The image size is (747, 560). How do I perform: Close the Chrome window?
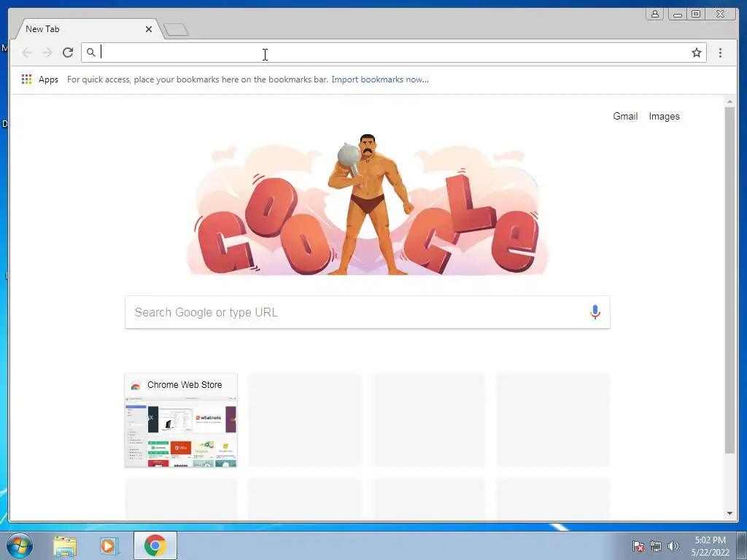[721, 14]
